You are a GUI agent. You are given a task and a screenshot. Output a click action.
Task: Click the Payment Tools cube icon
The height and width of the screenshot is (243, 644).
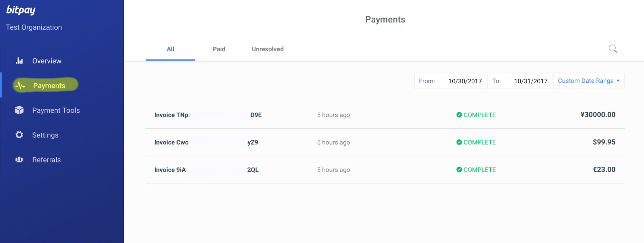19,110
